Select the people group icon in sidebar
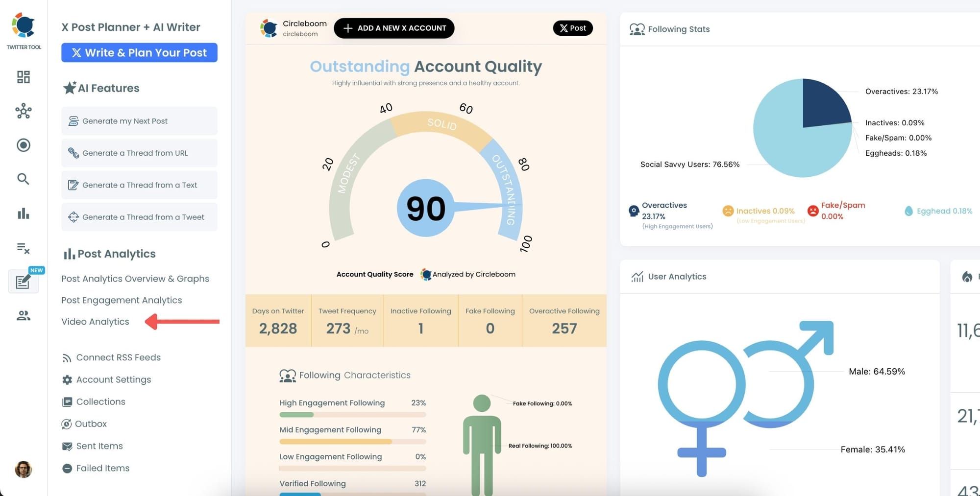980x496 pixels. [x=24, y=316]
